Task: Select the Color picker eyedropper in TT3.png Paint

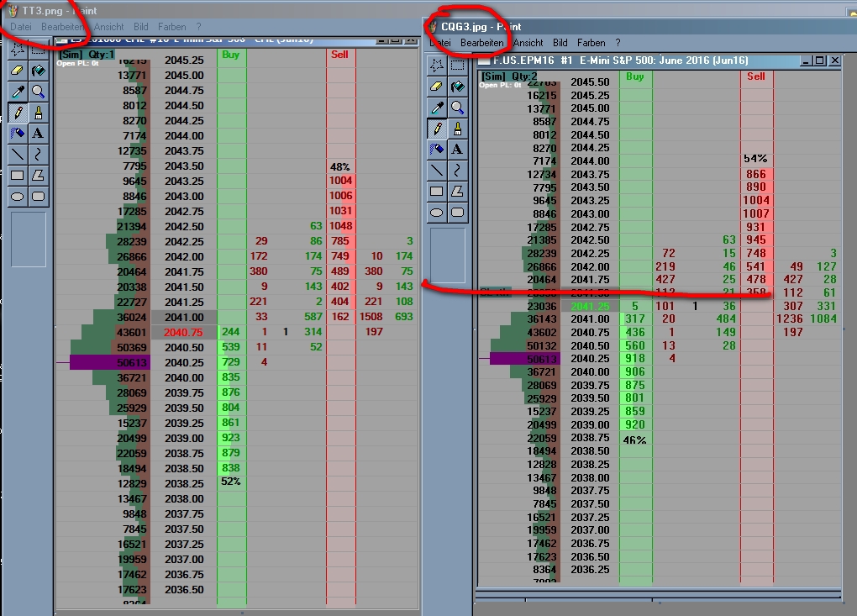Action: coord(18,92)
